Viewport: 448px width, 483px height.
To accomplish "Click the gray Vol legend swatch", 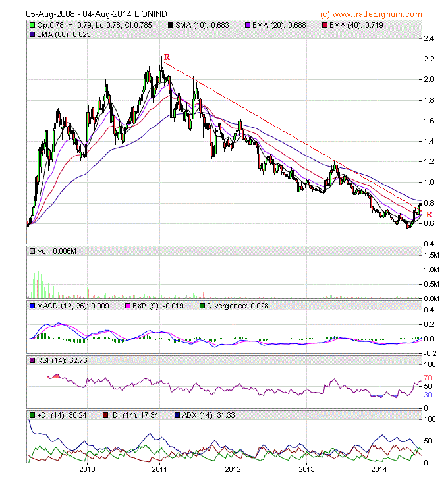I will click(x=32, y=251).
